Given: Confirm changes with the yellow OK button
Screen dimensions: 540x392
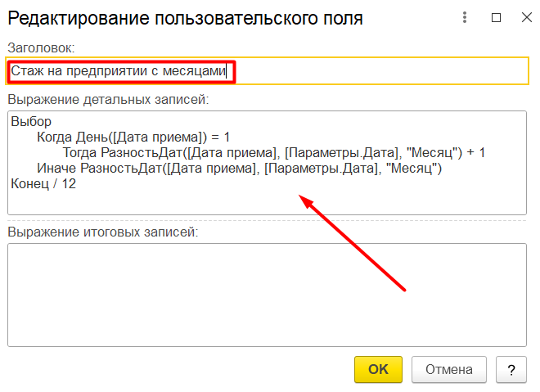Looking at the screenshot, I should coord(378,370).
